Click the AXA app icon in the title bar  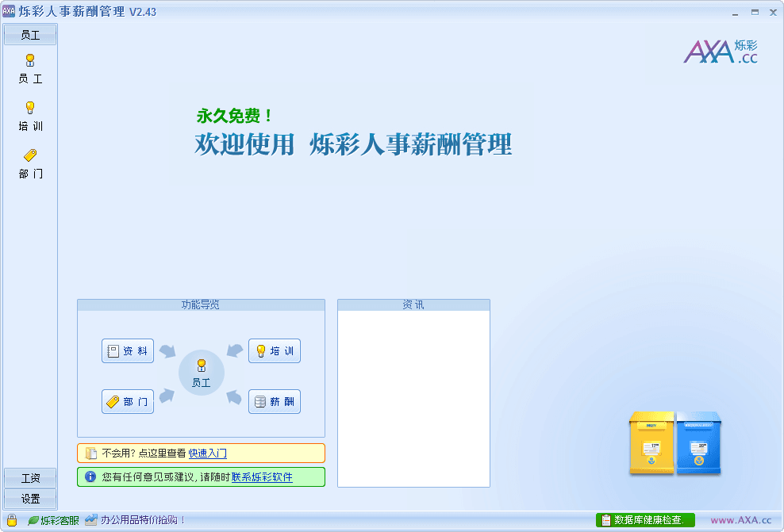tap(9, 11)
